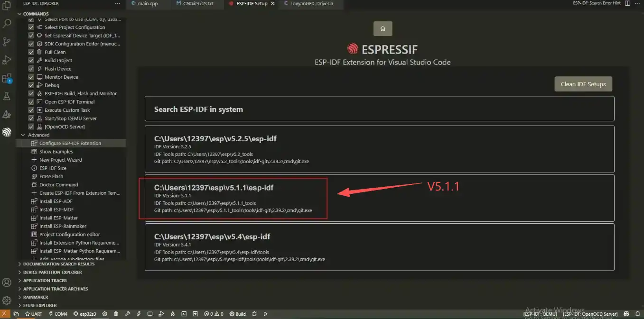Image resolution: width=644 pixels, height=319 pixels.
Task: Click the flame build-flash-monitor status bar icon
Action: coord(172,314)
